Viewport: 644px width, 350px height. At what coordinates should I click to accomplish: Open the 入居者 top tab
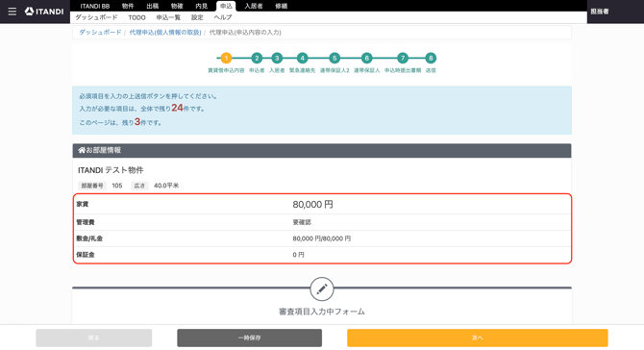[x=254, y=6]
